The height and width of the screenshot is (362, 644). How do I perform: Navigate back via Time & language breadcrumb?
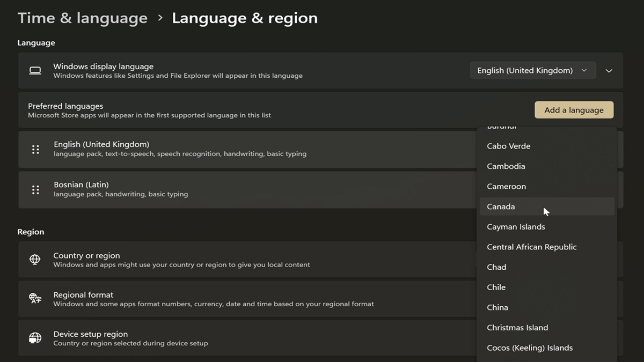[82, 18]
